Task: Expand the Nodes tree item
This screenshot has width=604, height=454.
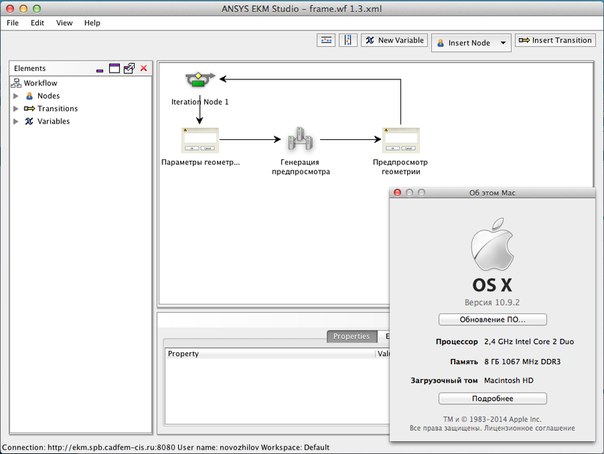Action: [x=16, y=96]
